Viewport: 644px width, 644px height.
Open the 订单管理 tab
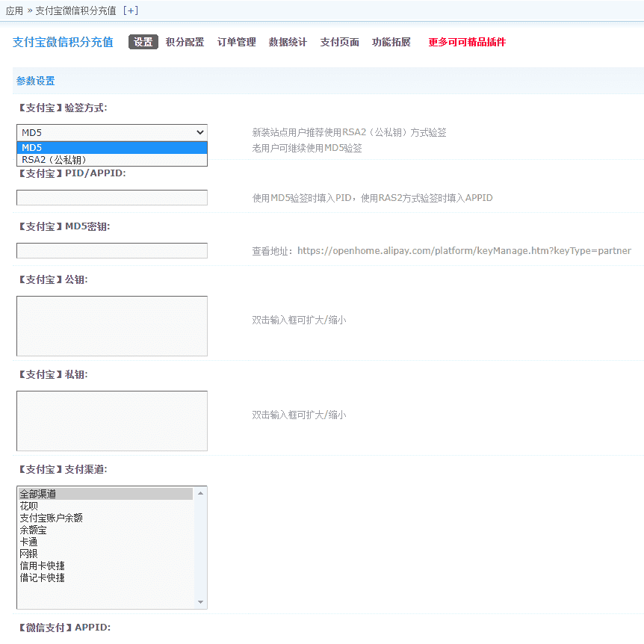coord(237,42)
